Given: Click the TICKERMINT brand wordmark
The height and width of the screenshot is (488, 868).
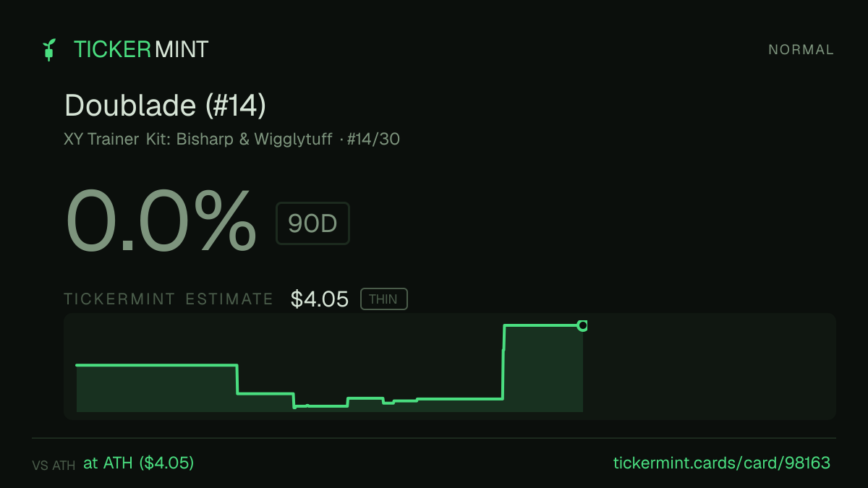Looking at the screenshot, I should (141, 49).
